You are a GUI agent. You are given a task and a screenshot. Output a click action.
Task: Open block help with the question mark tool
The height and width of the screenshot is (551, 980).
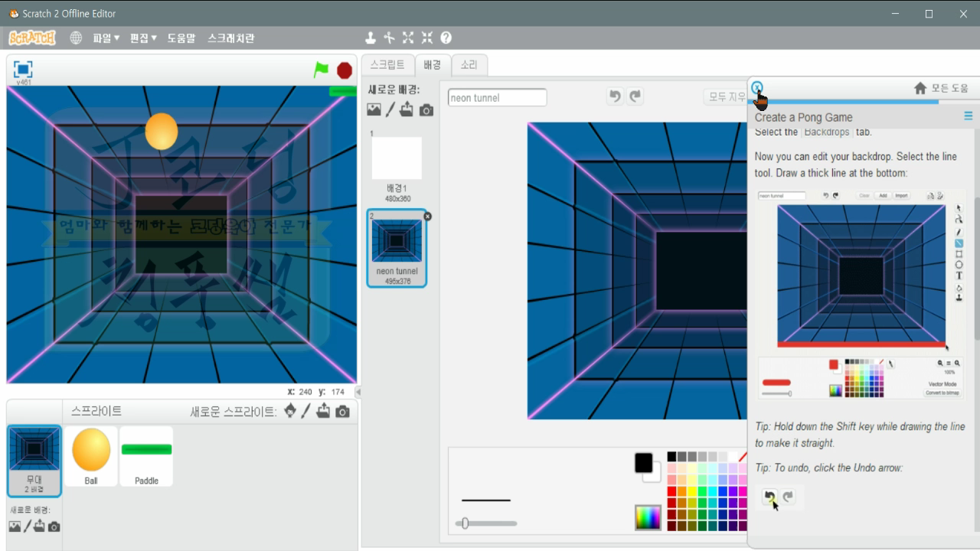446,37
